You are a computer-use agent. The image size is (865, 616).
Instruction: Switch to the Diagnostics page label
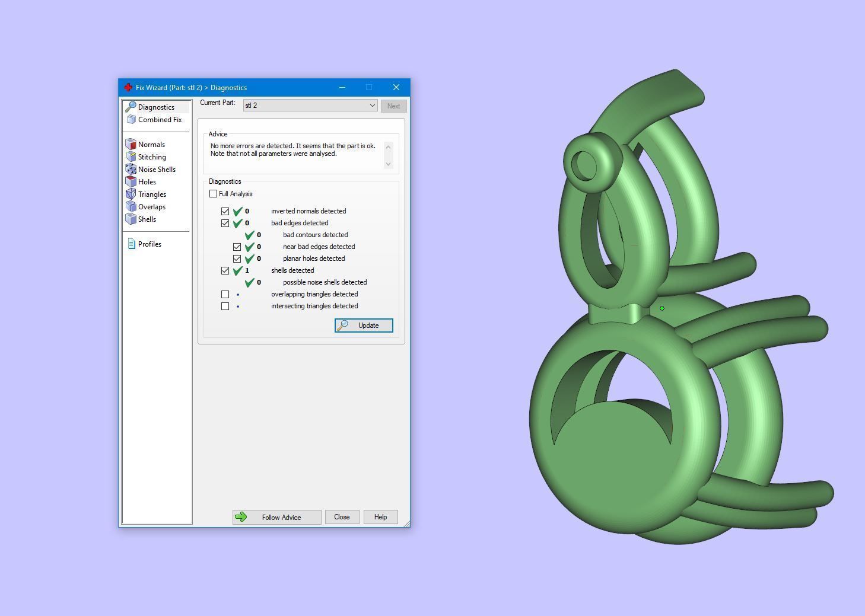pos(156,107)
